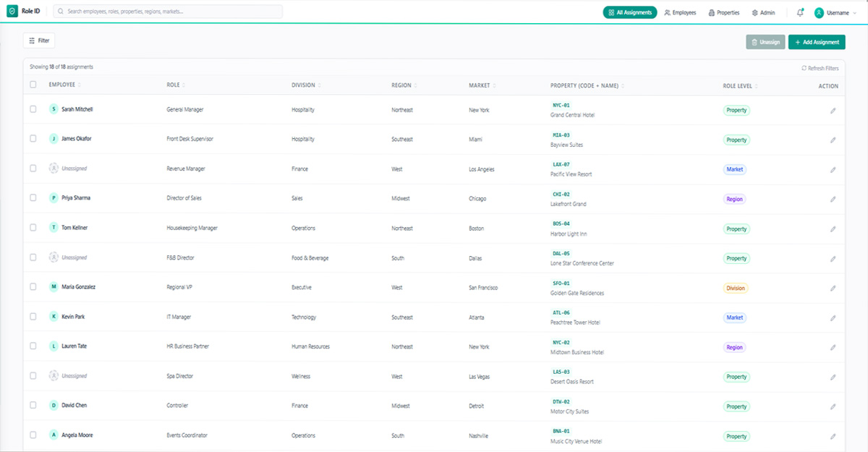Screen dimensions: 868x452
Task: Click the Music City Venue Hotel text
Action: pos(576,441)
